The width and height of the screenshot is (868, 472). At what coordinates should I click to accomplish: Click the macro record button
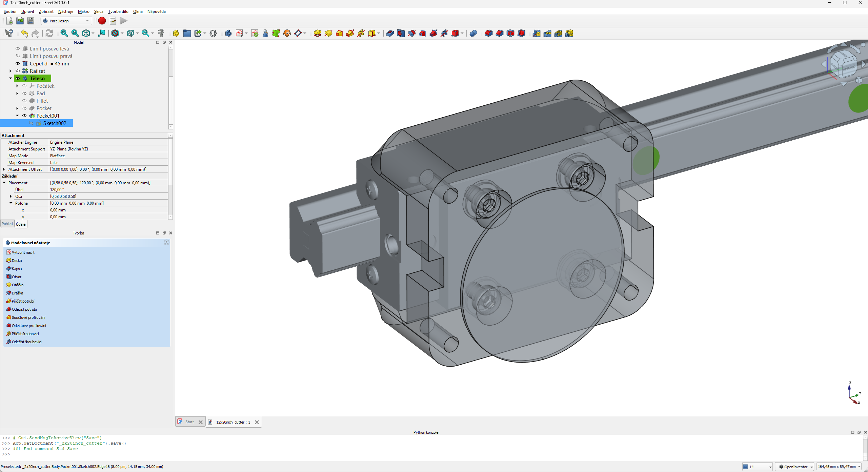[102, 21]
